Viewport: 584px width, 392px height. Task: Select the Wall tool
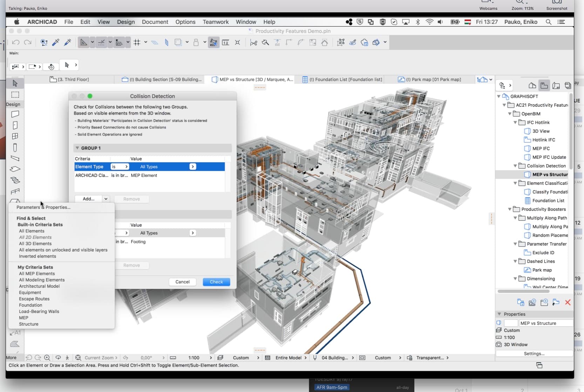click(15, 114)
